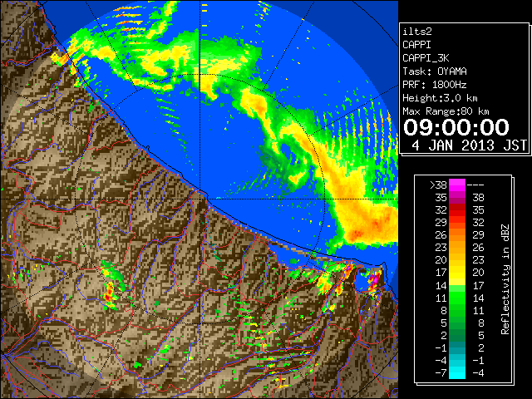Pick the cyan legend swatch beside '-7'
Image resolution: width=532 pixels, height=399 pixels.
tap(457, 373)
